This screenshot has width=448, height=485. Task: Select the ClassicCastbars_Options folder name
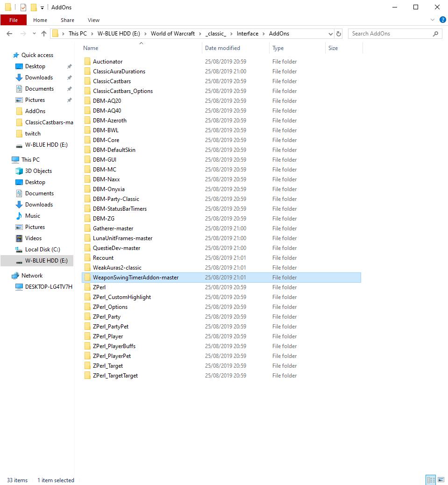point(123,91)
